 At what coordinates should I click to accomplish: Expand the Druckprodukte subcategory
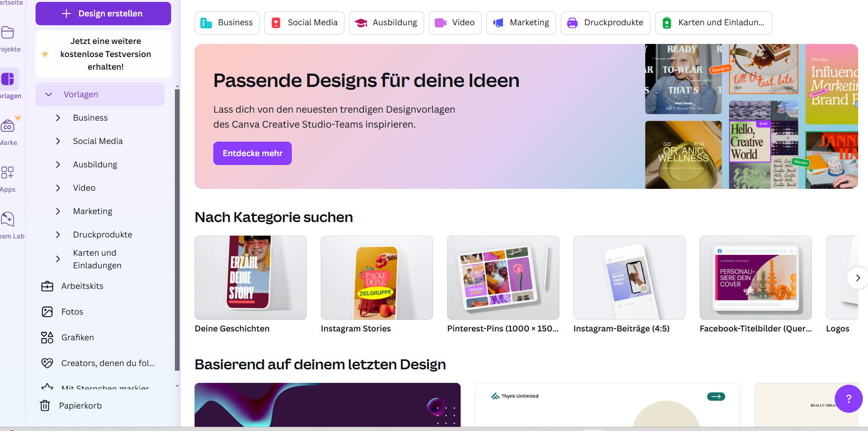58,235
